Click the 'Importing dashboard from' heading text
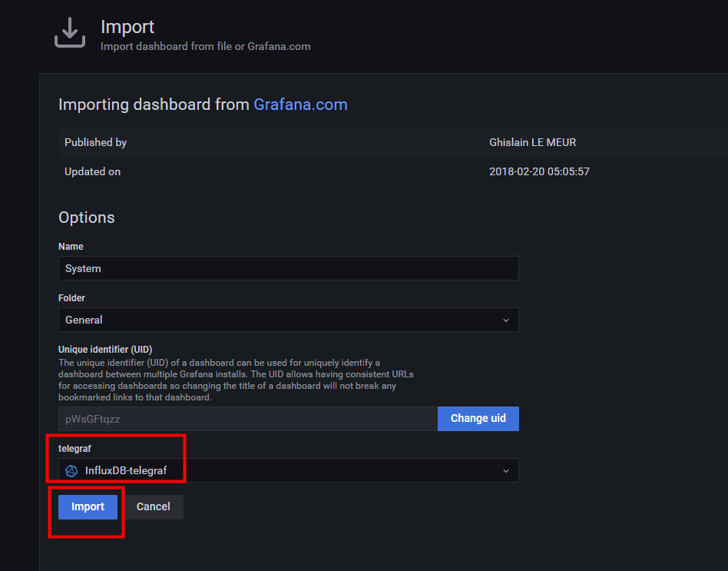Screen dimensions: 728x571 pos(154,105)
